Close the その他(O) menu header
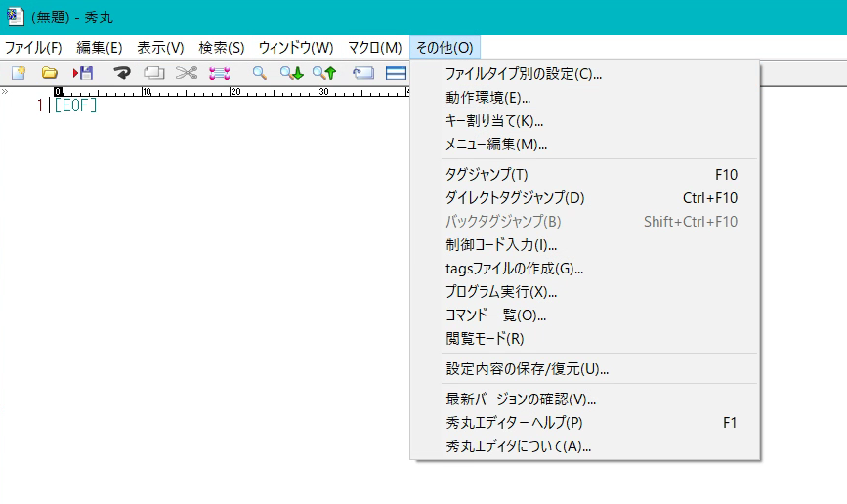Image resolution: width=847 pixels, height=504 pixels. click(x=445, y=48)
